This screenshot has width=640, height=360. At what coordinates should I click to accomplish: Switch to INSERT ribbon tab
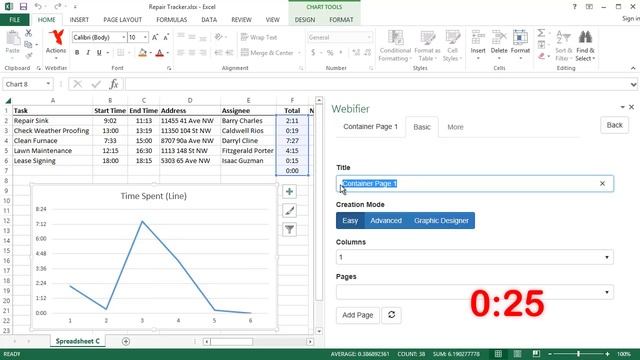coord(79,20)
